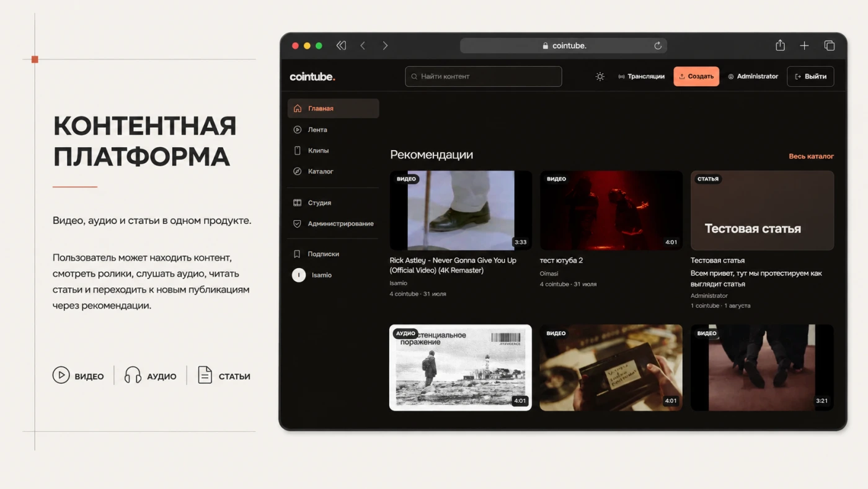868x489 pixels.
Task: Click the cointube logo
Action: click(x=312, y=76)
